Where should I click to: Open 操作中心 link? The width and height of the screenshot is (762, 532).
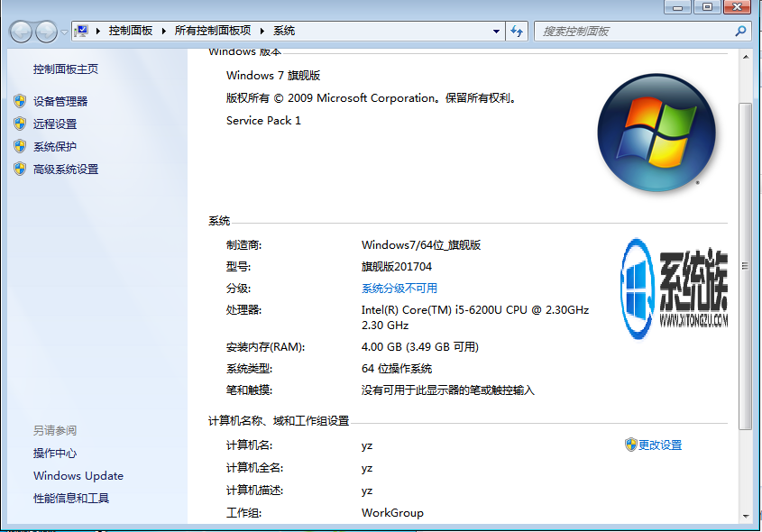click(55, 454)
